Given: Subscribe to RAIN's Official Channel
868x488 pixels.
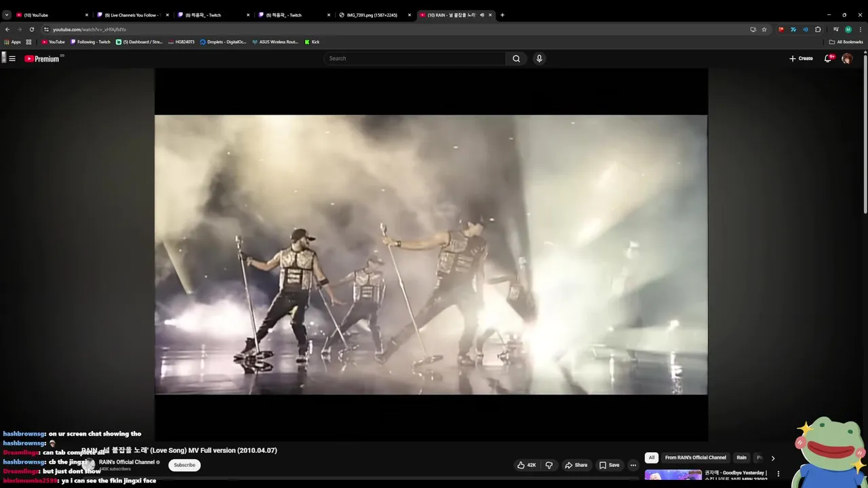Looking at the screenshot, I should click(184, 465).
